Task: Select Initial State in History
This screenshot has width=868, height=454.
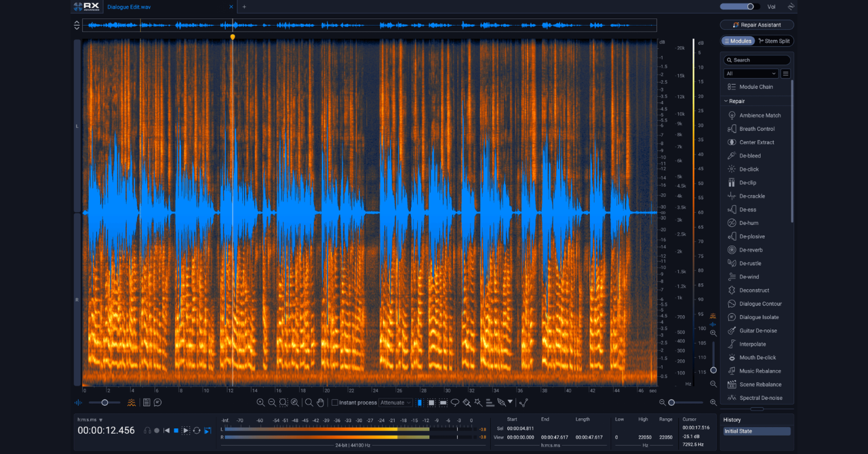Action: point(756,431)
